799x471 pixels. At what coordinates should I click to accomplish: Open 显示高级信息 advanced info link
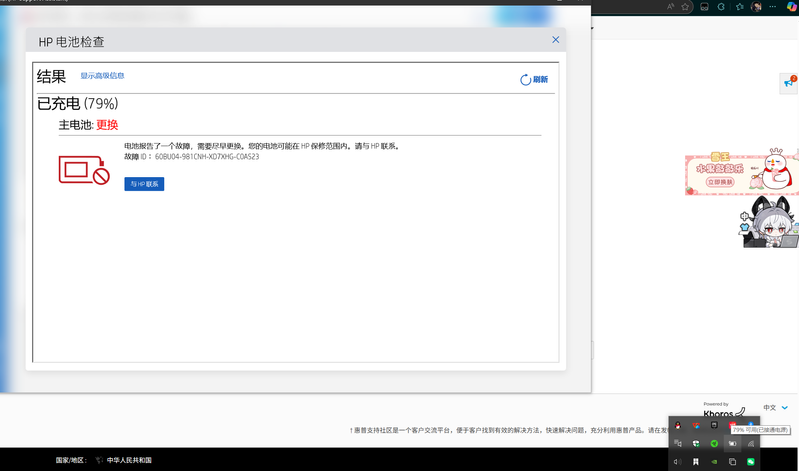point(102,76)
